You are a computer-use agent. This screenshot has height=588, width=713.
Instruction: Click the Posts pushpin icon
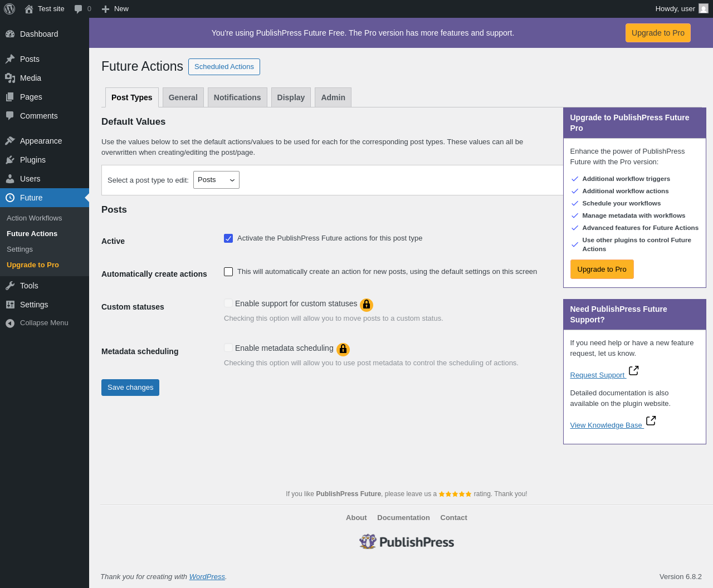point(10,59)
